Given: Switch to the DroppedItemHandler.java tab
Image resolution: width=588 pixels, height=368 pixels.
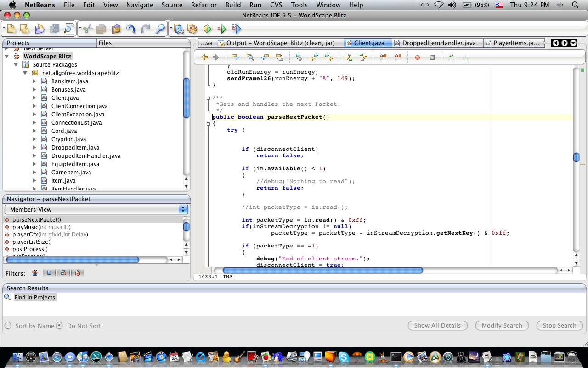Looking at the screenshot, I should click(x=439, y=43).
